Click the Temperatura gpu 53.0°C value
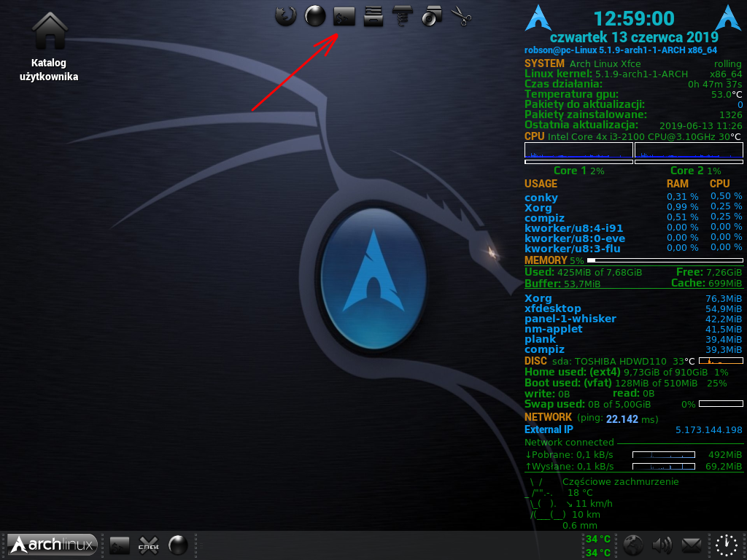This screenshot has width=747, height=560. click(727, 94)
